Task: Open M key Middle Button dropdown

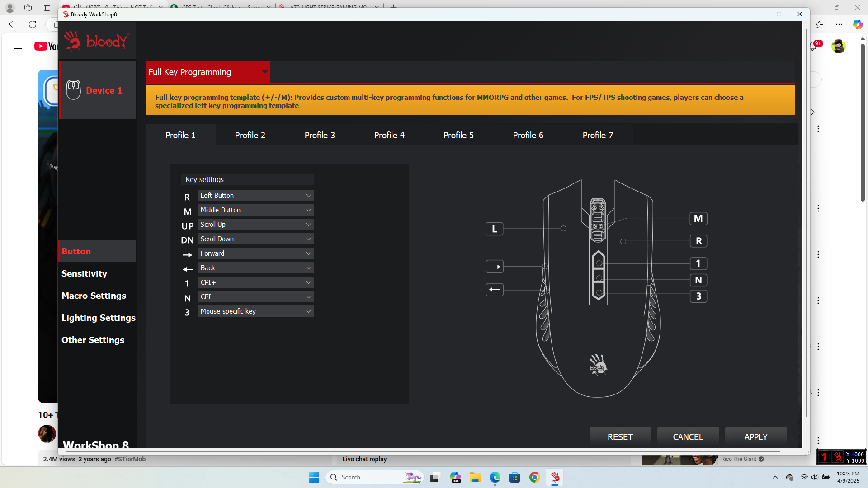Action: tap(256, 210)
